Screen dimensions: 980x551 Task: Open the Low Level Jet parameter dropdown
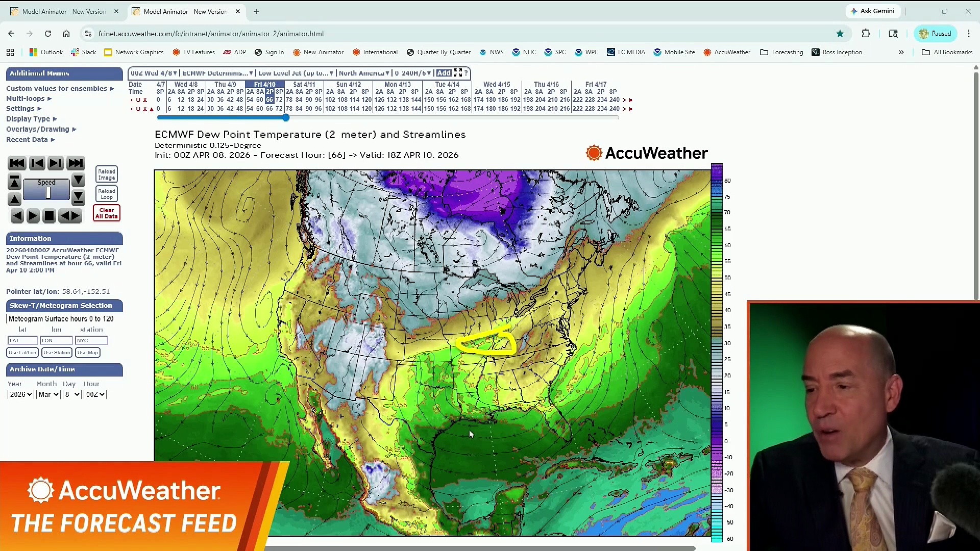coord(296,73)
